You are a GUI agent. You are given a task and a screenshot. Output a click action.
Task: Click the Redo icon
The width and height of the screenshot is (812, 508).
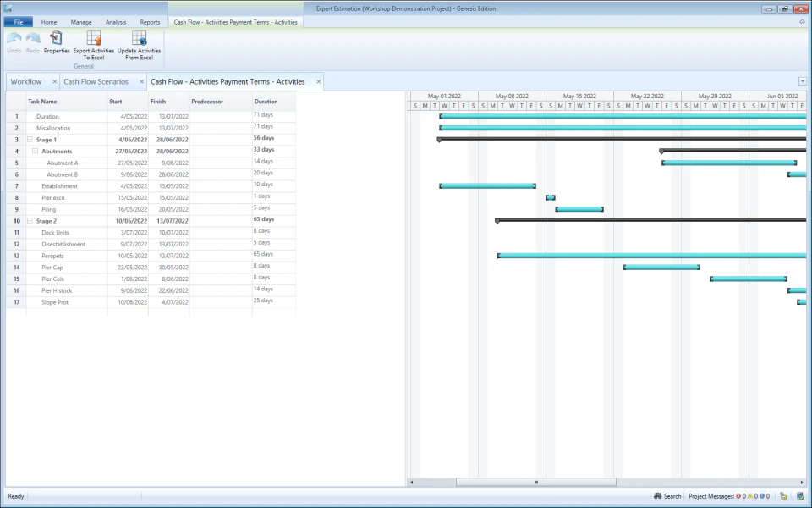click(x=32, y=38)
